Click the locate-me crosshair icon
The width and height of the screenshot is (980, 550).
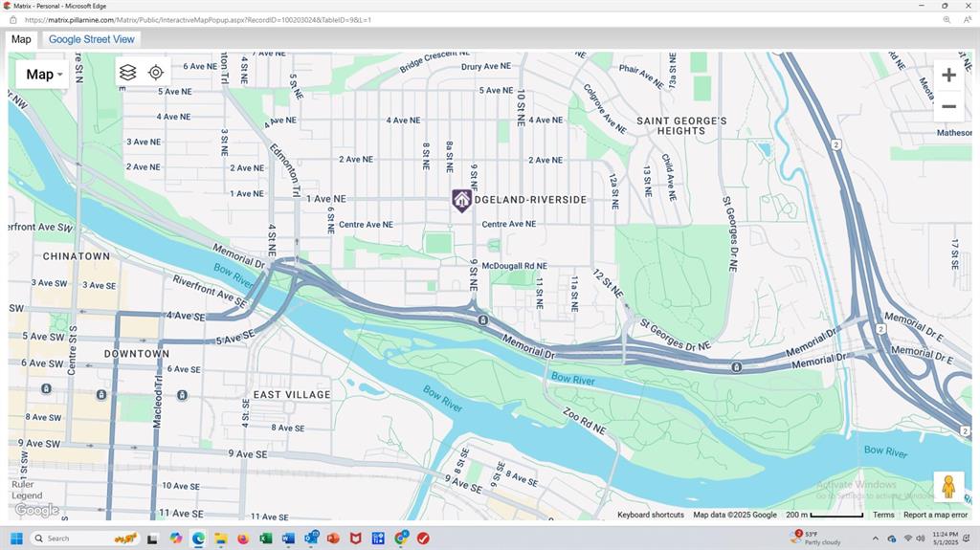pyautogui.click(x=156, y=73)
